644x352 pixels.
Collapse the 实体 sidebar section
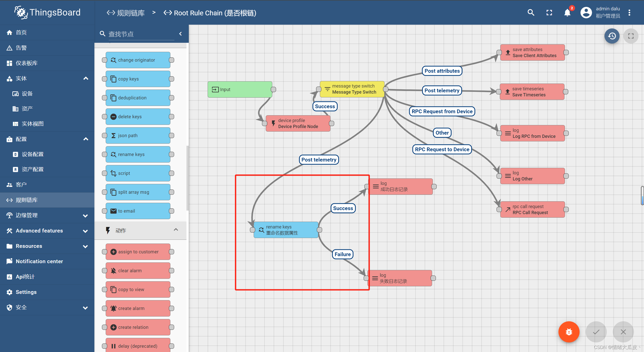tap(86, 78)
